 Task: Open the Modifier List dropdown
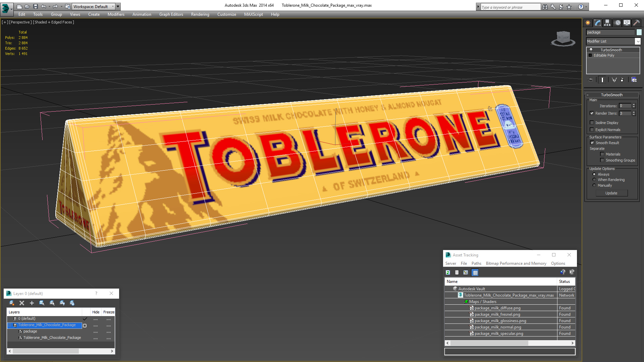(x=638, y=41)
